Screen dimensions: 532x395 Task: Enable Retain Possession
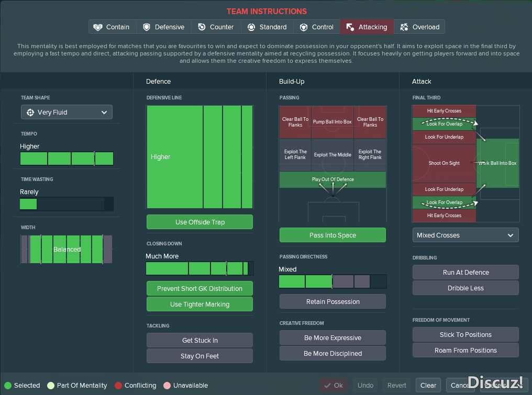[x=332, y=302]
